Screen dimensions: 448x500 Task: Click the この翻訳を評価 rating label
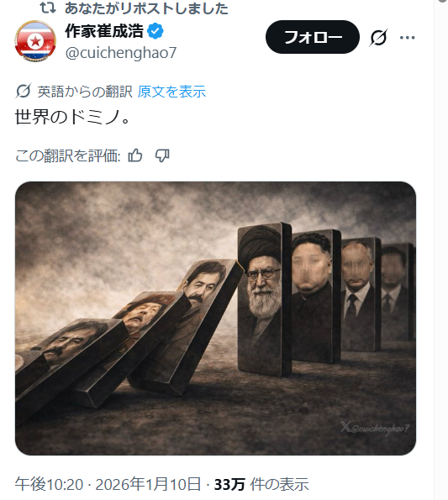pyautogui.click(x=67, y=156)
